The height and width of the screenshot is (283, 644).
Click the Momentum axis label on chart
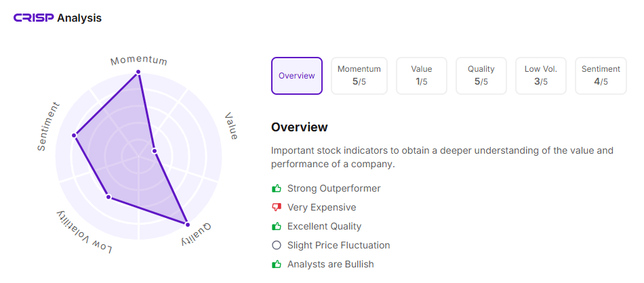tap(139, 60)
